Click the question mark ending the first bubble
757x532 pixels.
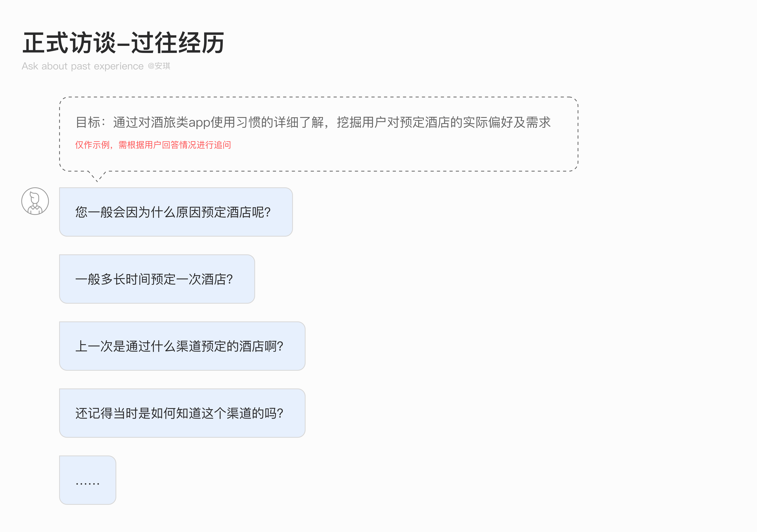coord(267,212)
